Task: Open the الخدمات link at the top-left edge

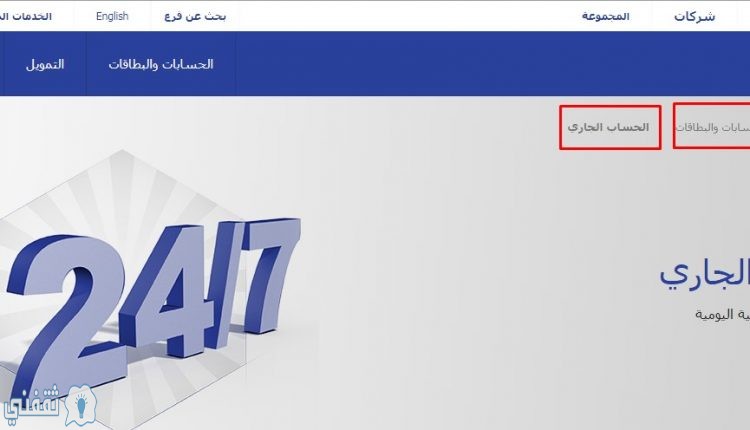Action: point(26,16)
